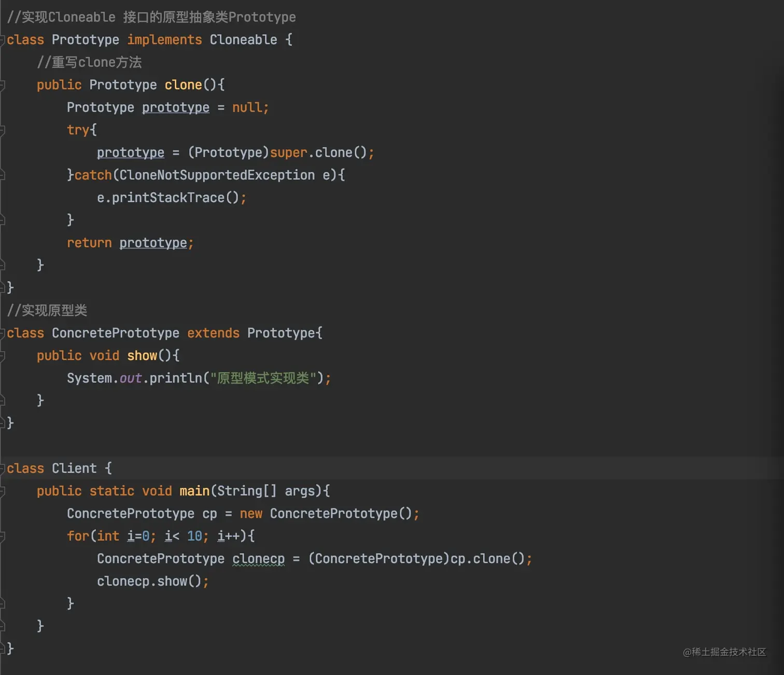Click the 'super' keyword
The height and width of the screenshot is (675, 784).
(288, 152)
